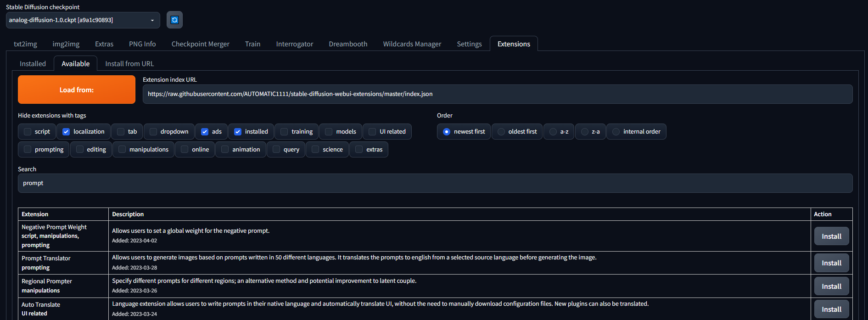Hide extensions tagged science
868x320 pixels.
(x=315, y=150)
